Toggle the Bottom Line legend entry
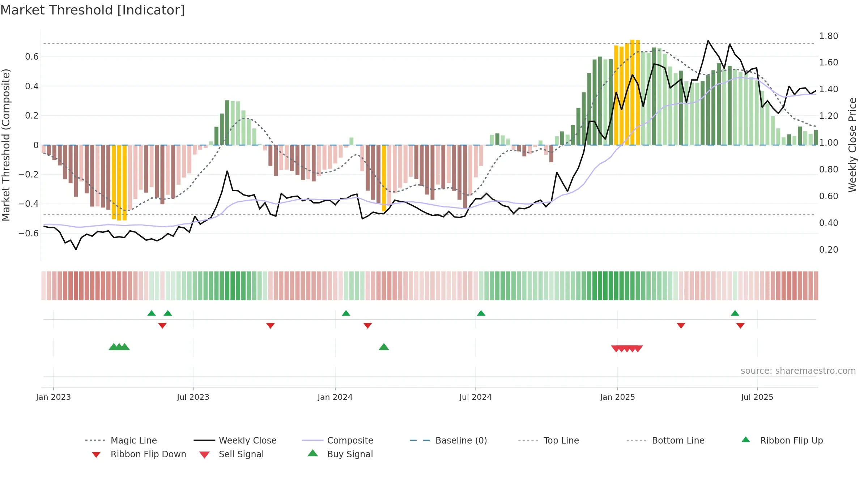Viewport: 868px width, 488px height. [665, 440]
